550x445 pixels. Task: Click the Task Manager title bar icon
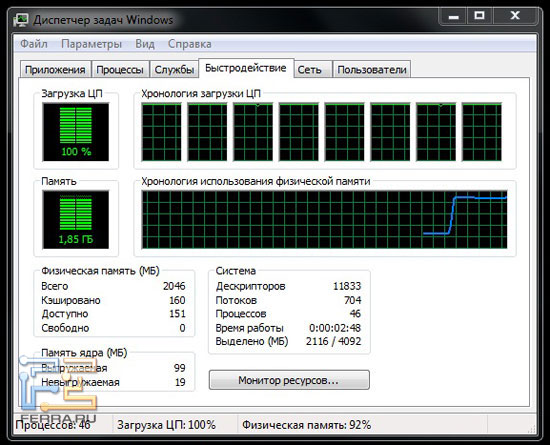pyautogui.click(x=20, y=20)
